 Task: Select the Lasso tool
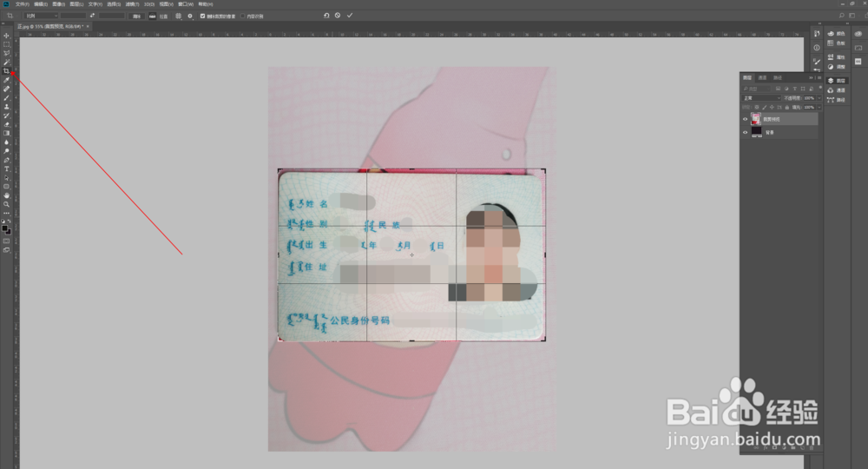tap(7, 53)
